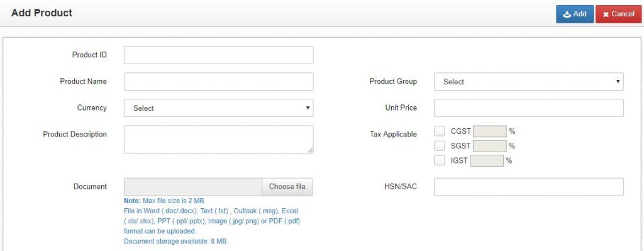Click the CGST percentage input box

(489, 131)
